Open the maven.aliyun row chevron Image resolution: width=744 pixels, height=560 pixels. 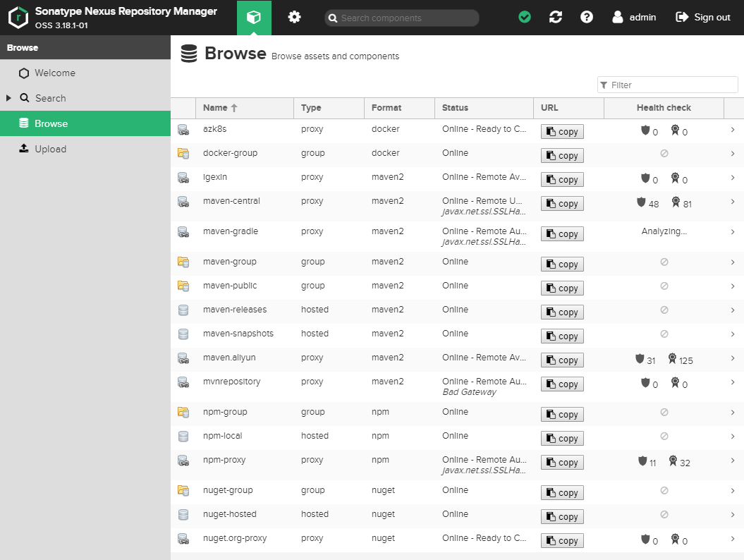click(x=733, y=358)
